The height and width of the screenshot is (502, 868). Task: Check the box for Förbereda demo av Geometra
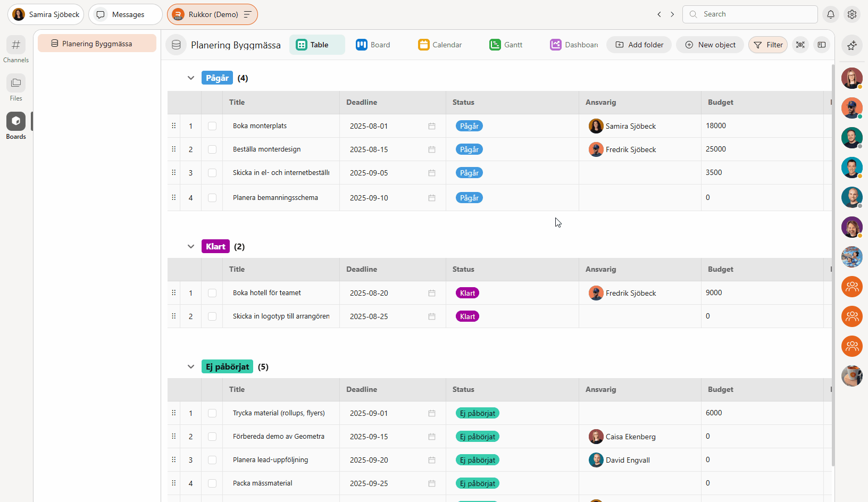(x=212, y=437)
